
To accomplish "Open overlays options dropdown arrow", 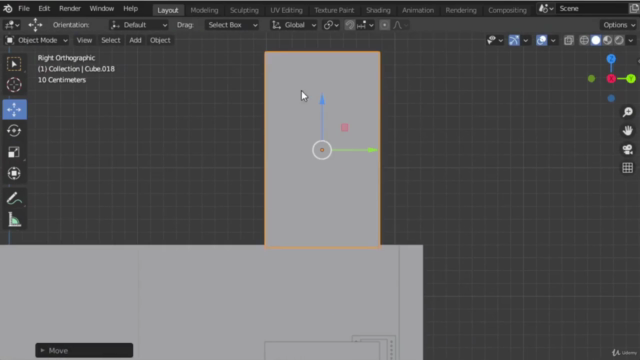I will pyautogui.click(x=553, y=40).
